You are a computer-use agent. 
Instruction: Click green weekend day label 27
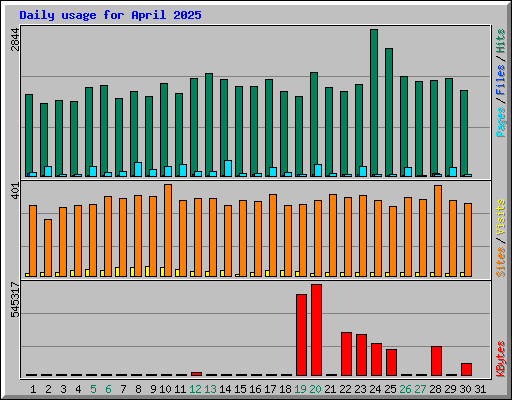point(420,389)
